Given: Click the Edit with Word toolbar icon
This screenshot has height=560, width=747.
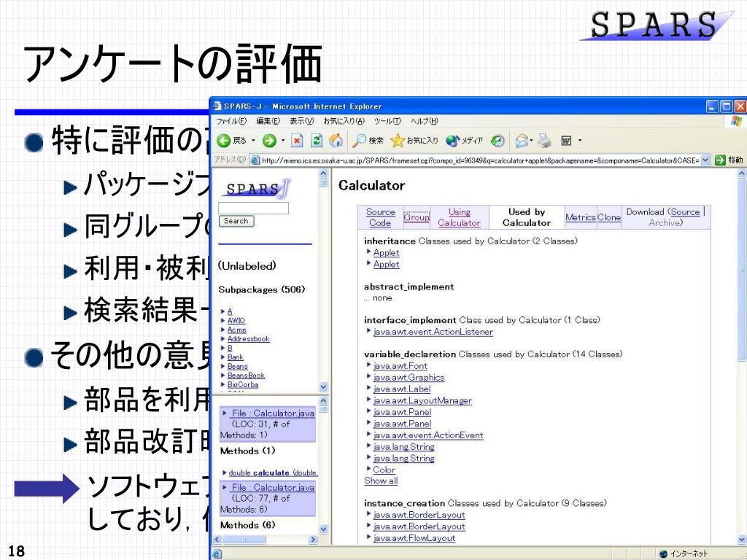Looking at the screenshot, I should point(566,141).
